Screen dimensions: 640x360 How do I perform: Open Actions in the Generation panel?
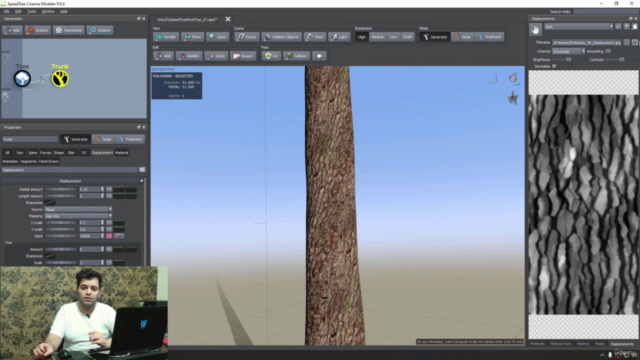[x=38, y=30]
